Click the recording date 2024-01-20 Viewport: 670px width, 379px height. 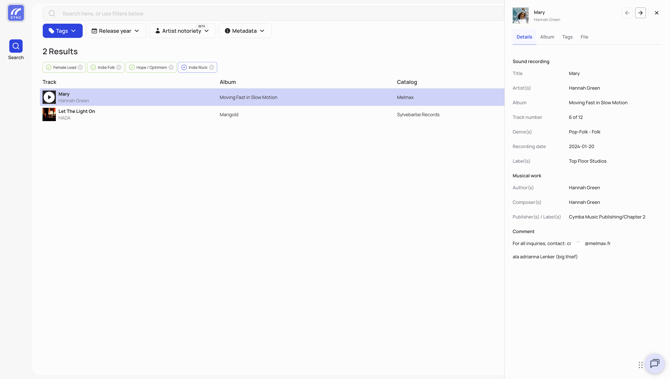click(581, 147)
